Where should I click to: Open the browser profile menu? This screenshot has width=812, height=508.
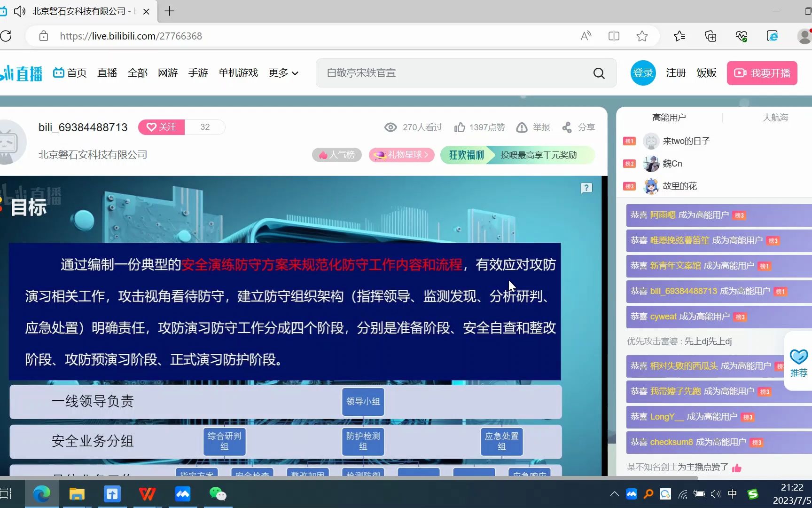coord(805,36)
